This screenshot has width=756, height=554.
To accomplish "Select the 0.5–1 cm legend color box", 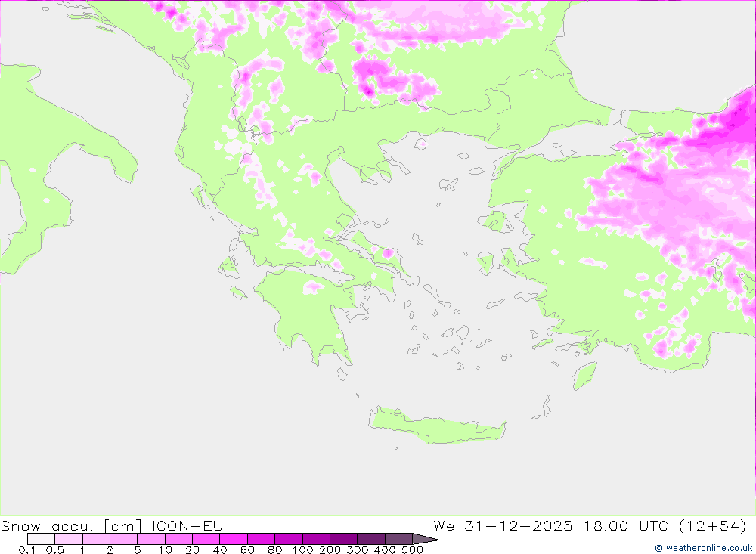I will coord(69,539).
